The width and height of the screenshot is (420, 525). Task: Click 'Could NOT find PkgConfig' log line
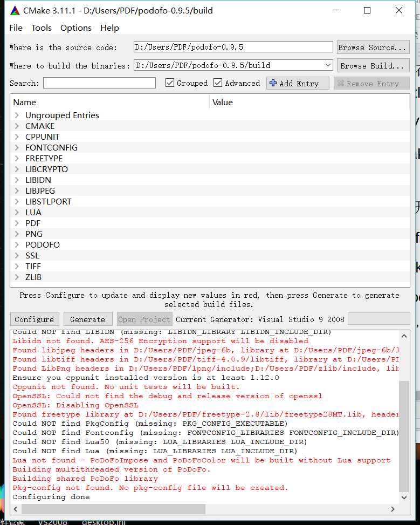point(150,424)
